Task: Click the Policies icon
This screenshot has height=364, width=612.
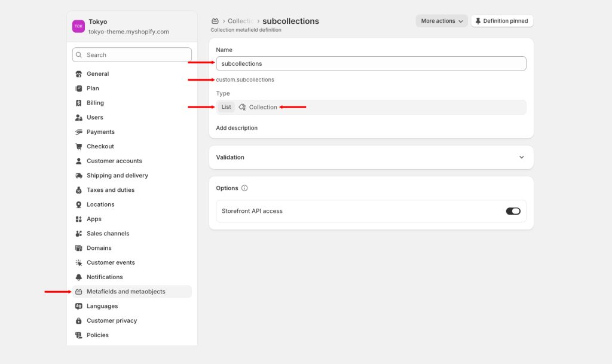Action: (x=78, y=335)
